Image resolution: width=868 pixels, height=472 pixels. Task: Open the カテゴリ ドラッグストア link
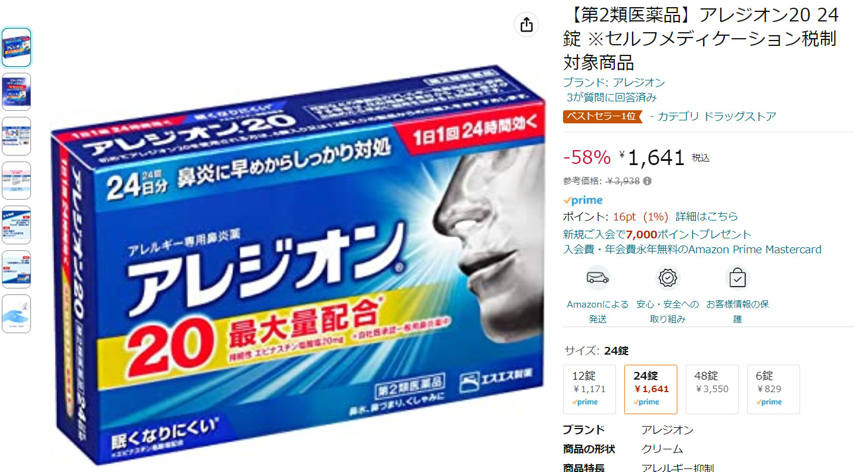[717, 117]
